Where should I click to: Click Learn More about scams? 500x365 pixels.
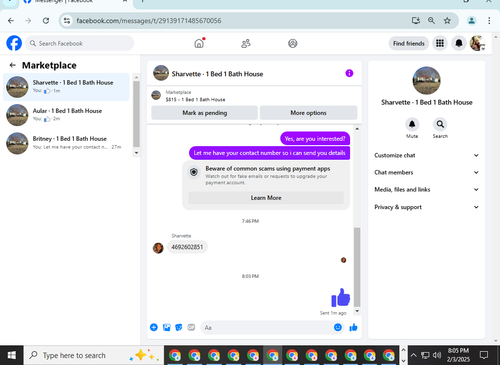(266, 198)
